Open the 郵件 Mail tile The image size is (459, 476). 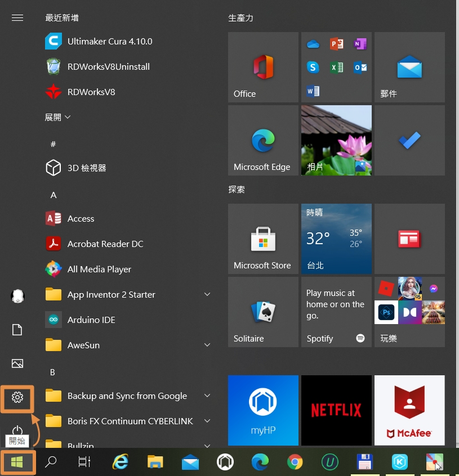[x=409, y=68]
